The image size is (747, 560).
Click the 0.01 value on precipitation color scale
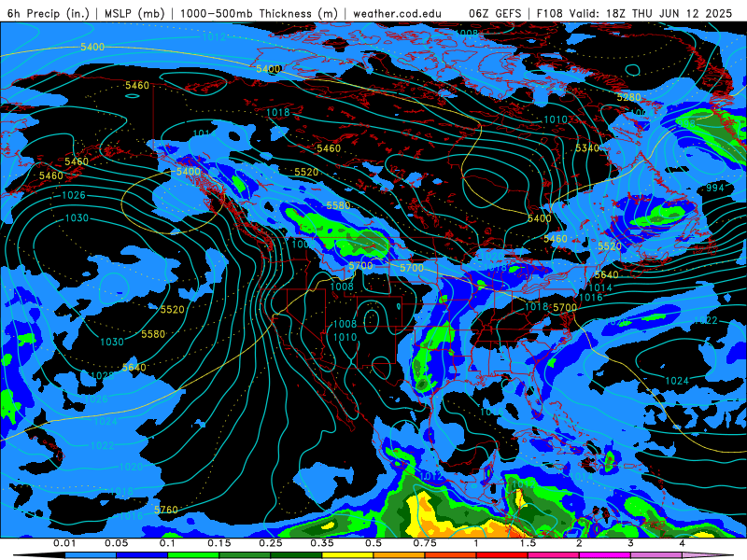[x=64, y=543]
